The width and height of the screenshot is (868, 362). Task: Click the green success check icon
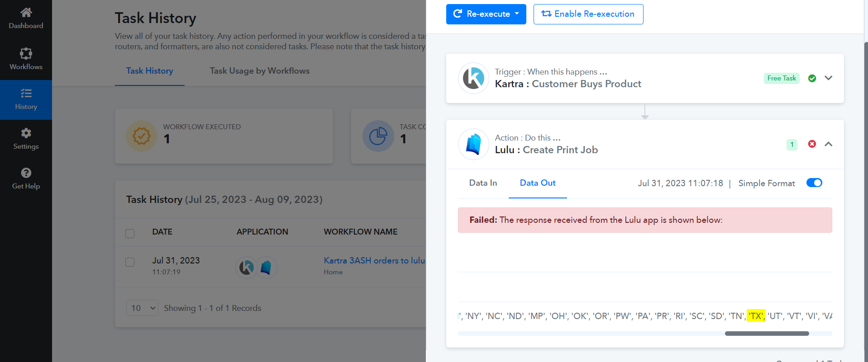point(812,78)
